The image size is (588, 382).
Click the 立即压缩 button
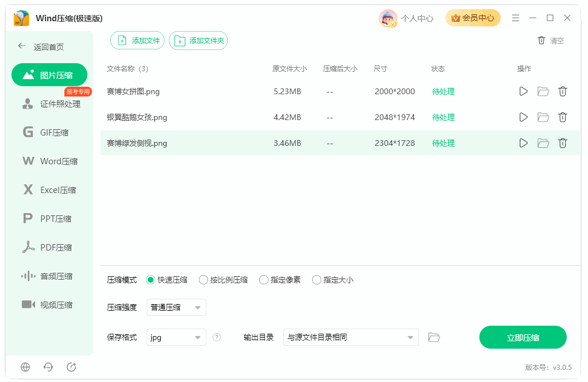[x=522, y=337]
